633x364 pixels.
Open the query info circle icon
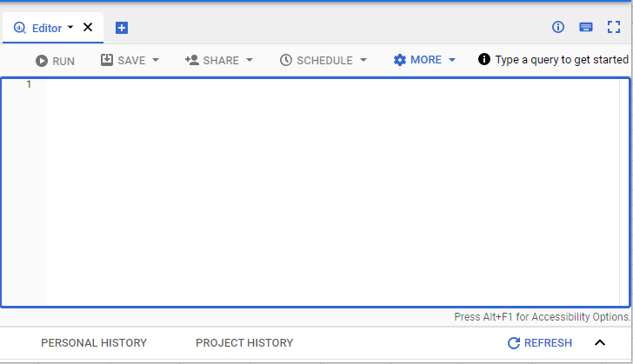point(558,27)
